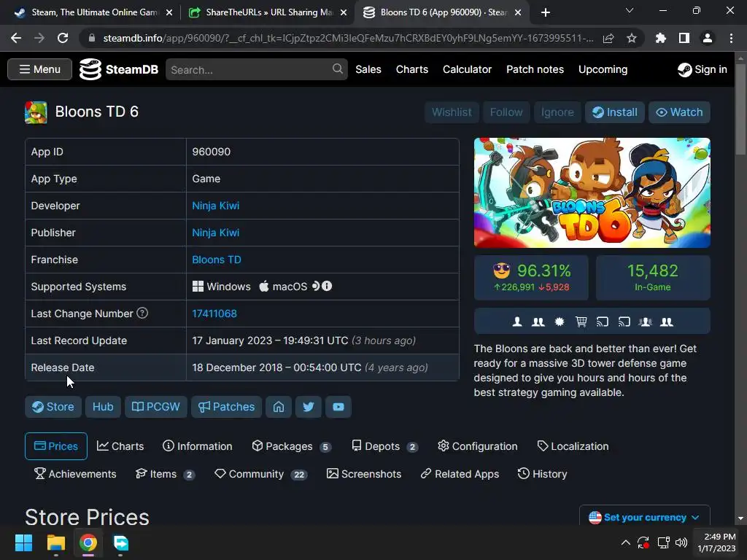Viewport: 747px width, 560px height.
Task: Click the shopping cart category icon
Action: (x=581, y=322)
